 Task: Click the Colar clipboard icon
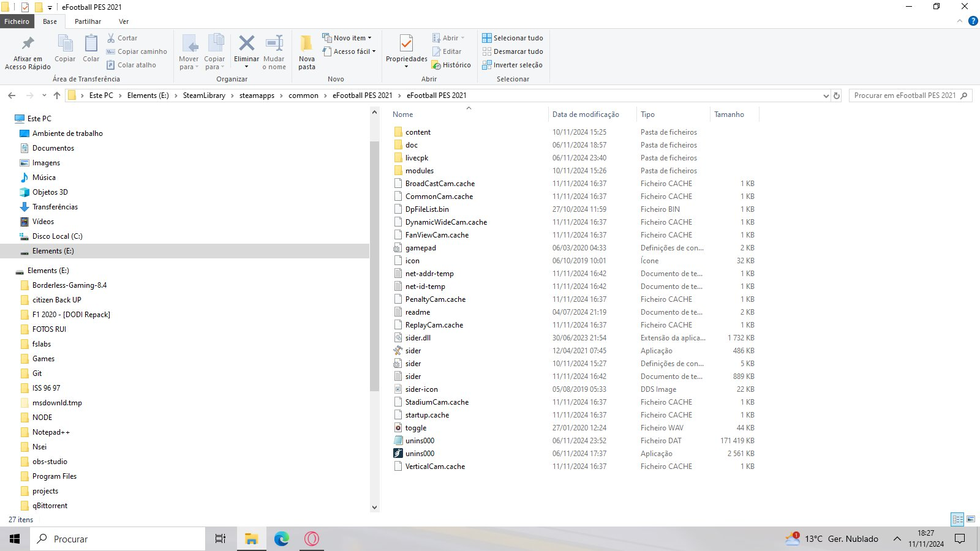pyautogui.click(x=91, y=48)
